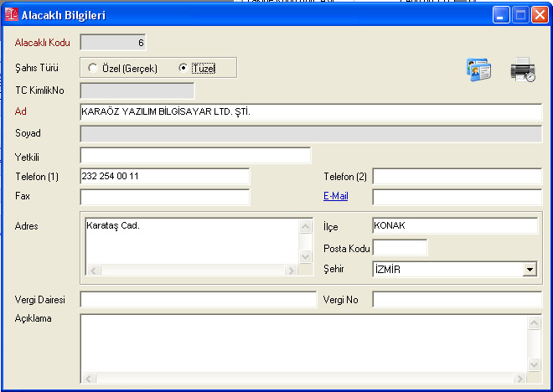553x392 pixels.
Task: Open the Şehir dropdown arrow
Action: point(530,270)
